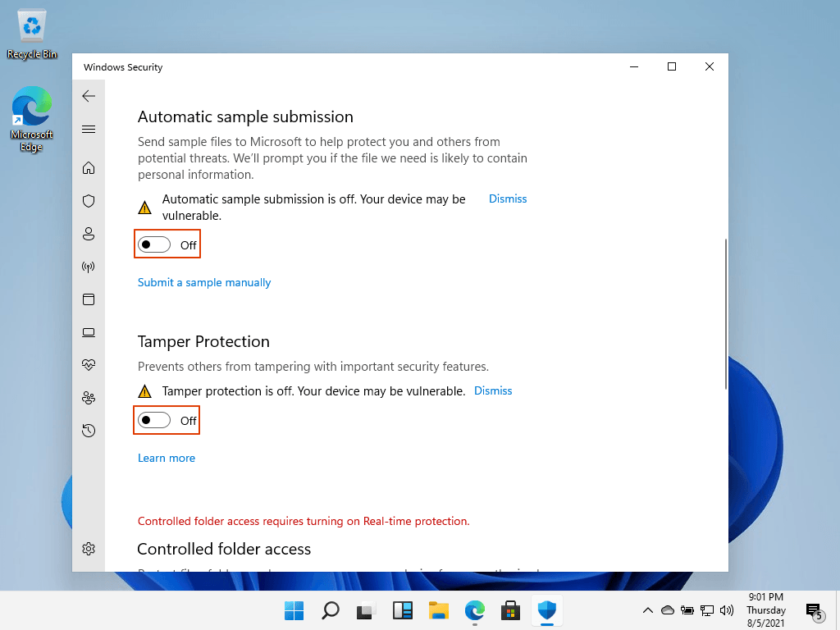Open Protection history clock icon
Image resolution: width=840 pixels, height=630 pixels.
coord(89,431)
